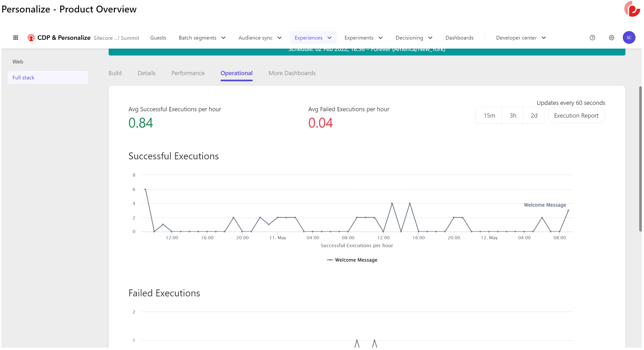This screenshot has height=350, width=644.
Task: Select the 15m time range
Action: click(x=489, y=116)
